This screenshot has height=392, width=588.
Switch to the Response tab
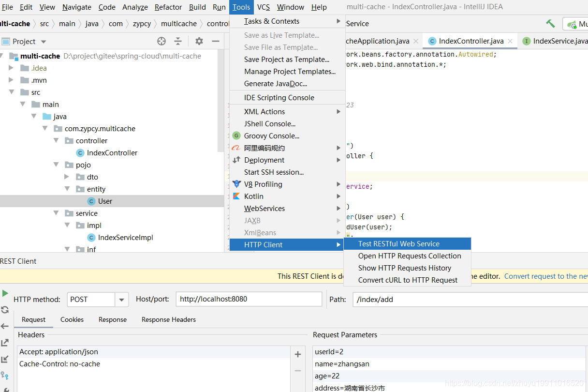tap(113, 320)
